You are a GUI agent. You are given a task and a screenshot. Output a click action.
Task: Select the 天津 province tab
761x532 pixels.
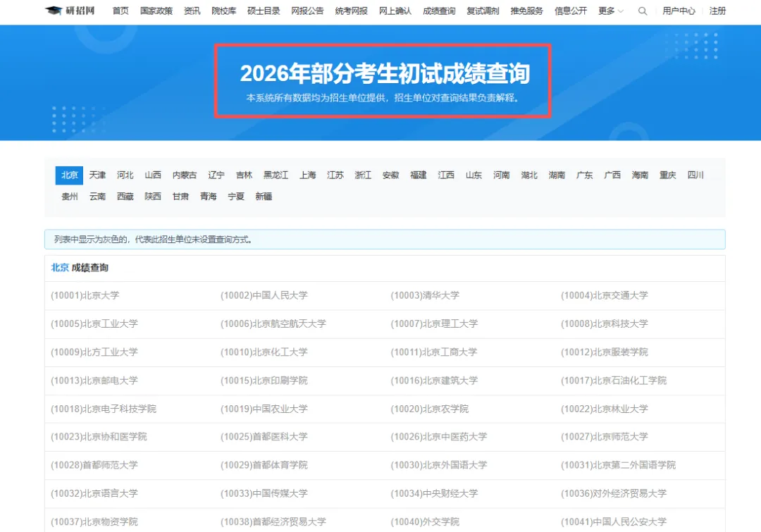pyautogui.click(x=97, y=175)
